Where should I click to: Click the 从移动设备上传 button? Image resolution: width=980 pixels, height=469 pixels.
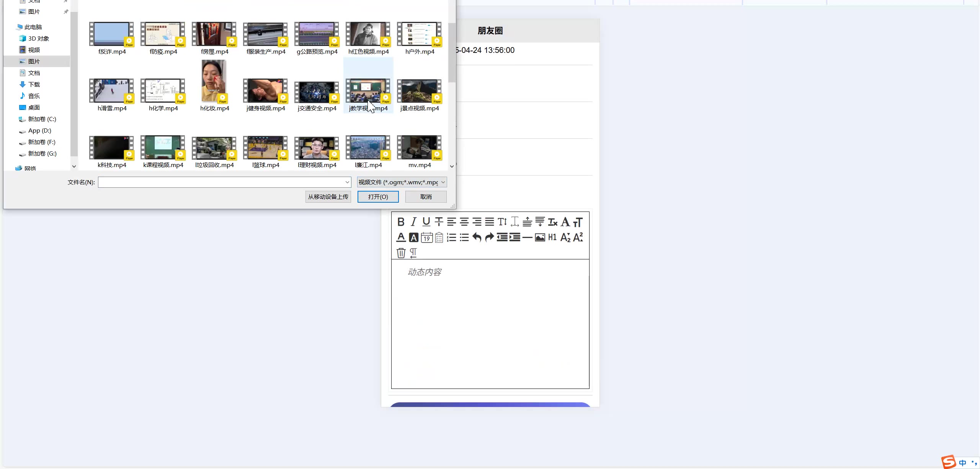pos(328,197)
